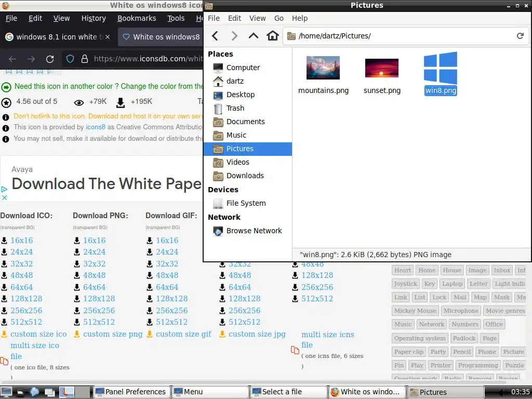Click the Mickey Mouse tag
Image resolution: width=532 pixels, height=399 pixels.
415,311
